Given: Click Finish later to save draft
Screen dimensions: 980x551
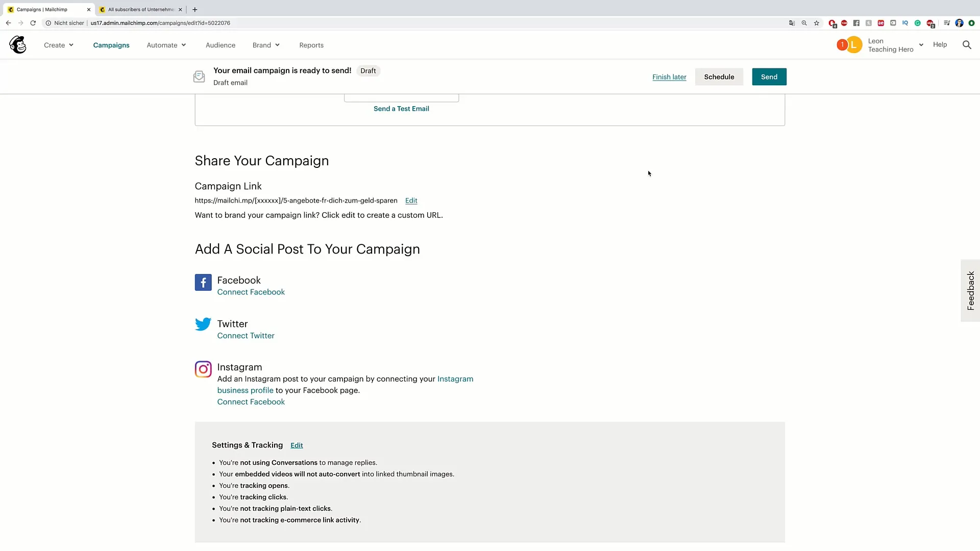Looking at the screenshot, I should click(x=669, y=76).
